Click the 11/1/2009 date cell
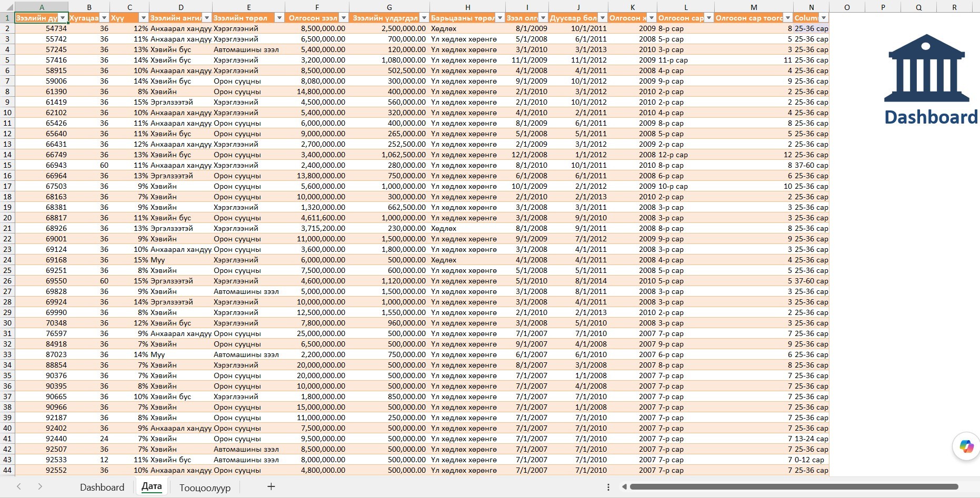The height and width of the screenshot is (498, 980). pyautogui.click(x=527, y=60)
